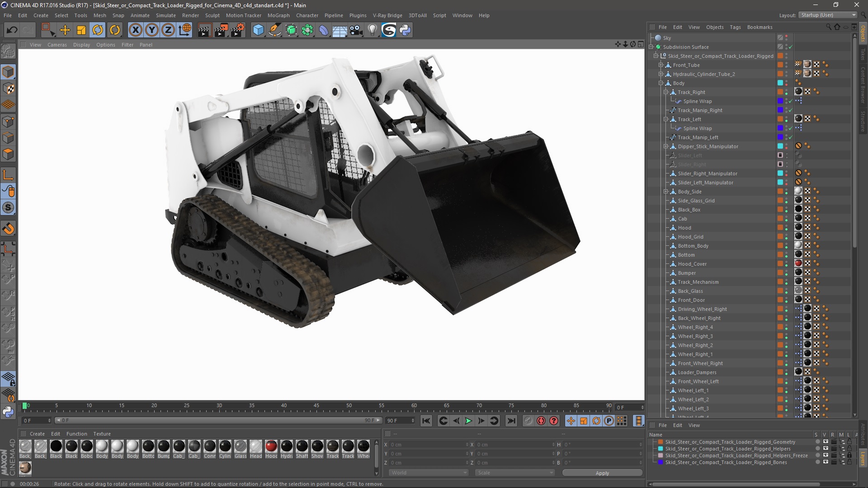Add a light object icon

[373, 30]
